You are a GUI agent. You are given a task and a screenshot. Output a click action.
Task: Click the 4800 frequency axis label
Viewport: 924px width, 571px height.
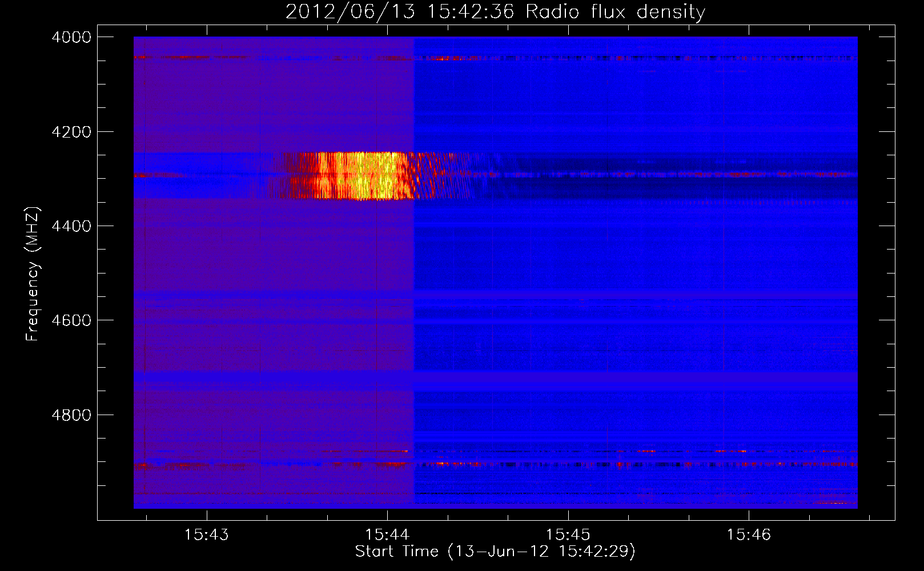(x=71, y=415)
